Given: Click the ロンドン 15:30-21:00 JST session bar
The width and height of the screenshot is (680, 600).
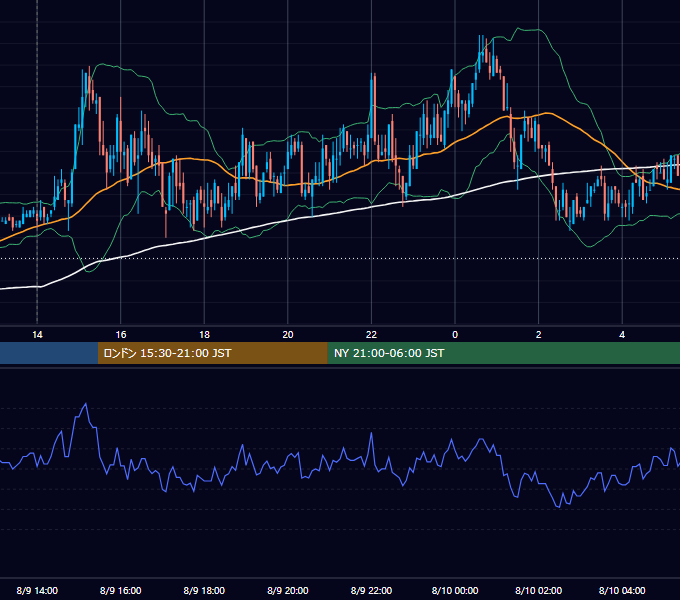Looking at the screenshot, I should [212, 353].
